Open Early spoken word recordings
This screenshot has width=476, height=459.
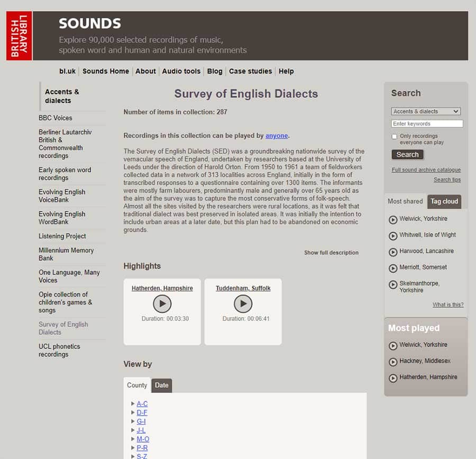point(65,174)
